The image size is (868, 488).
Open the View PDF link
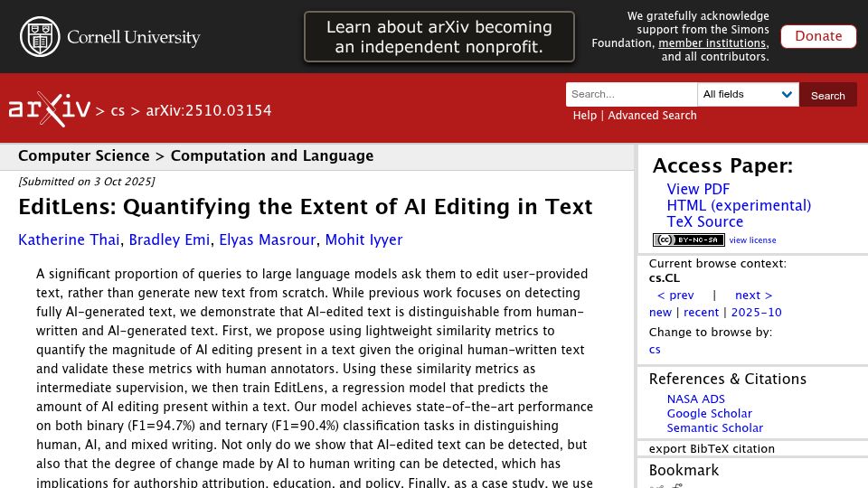pyautogui.click(x=698, y=189)
